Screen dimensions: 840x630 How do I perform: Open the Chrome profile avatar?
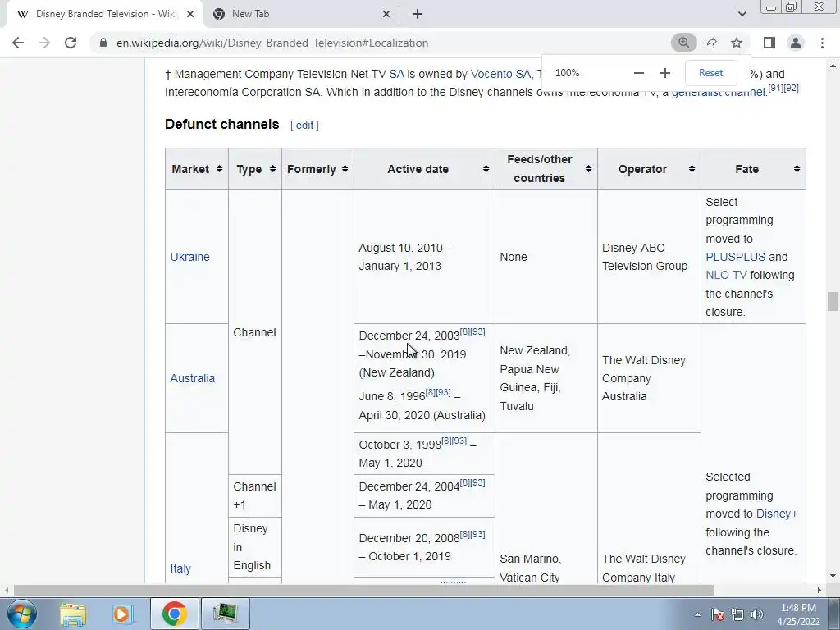[796, 43]
